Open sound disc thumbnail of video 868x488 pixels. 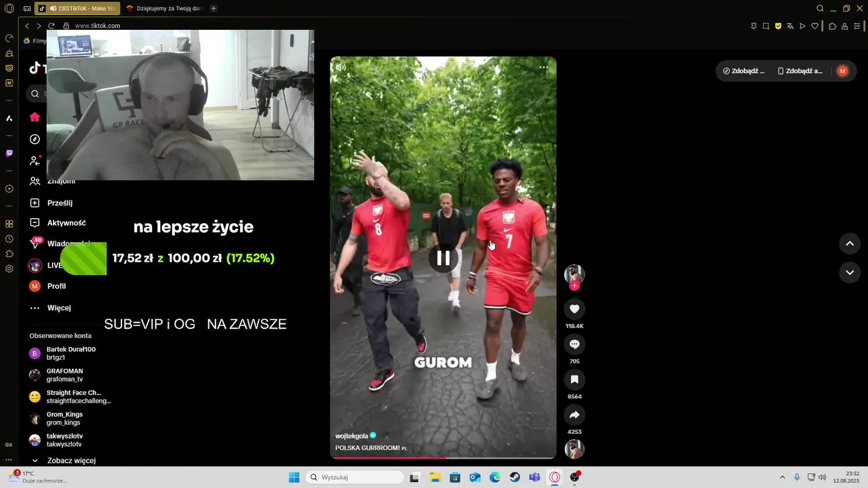(x=574, y=449)
